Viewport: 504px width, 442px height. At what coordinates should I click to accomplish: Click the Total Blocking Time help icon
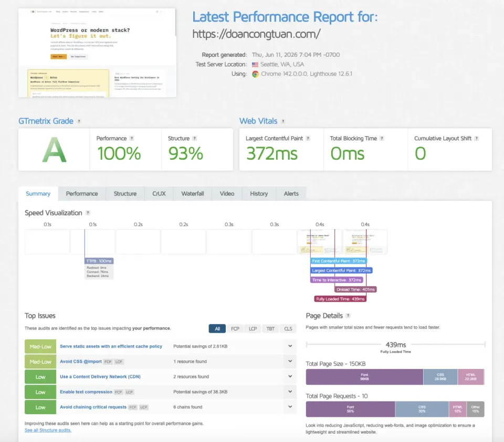click(382, 138)
